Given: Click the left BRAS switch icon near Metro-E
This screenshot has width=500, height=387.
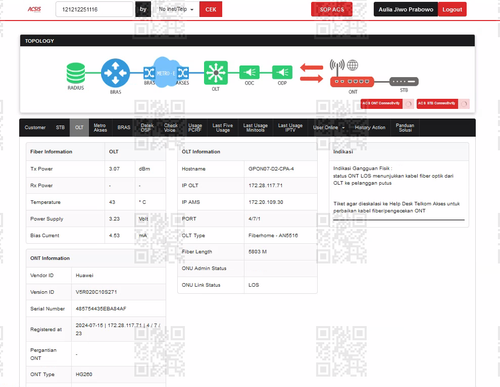Looking at the screenshot, I should (x=149, y=72).
